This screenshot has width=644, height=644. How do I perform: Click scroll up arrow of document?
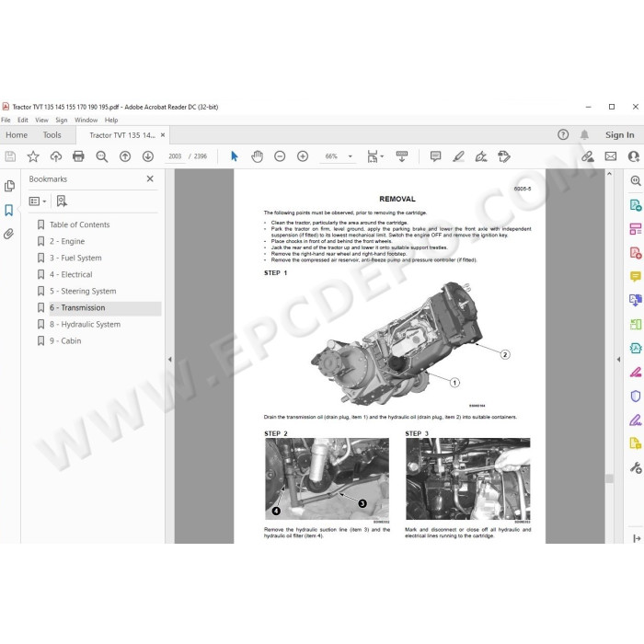click(609, 174)
